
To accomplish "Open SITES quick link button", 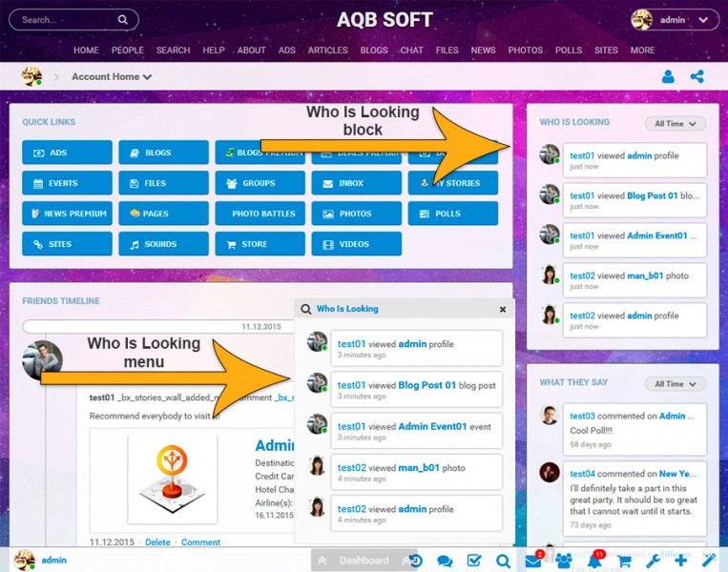I will [67, 244].
